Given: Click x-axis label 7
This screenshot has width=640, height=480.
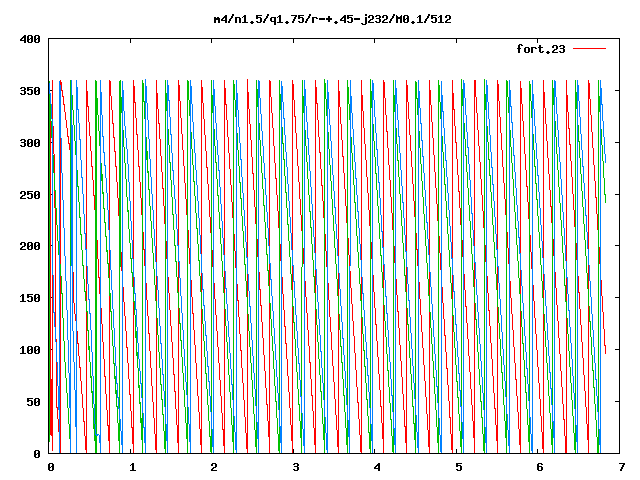Looking at the screenshot, I should (622, 467).
